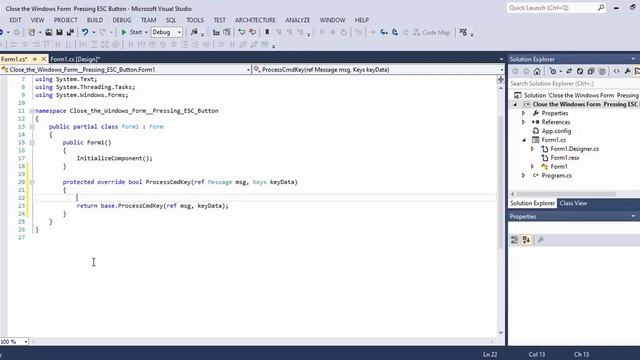Click the IntelliTrace icon after Code Map
The width and height of the screenshot is (640, 360).
tap(463, 32)
